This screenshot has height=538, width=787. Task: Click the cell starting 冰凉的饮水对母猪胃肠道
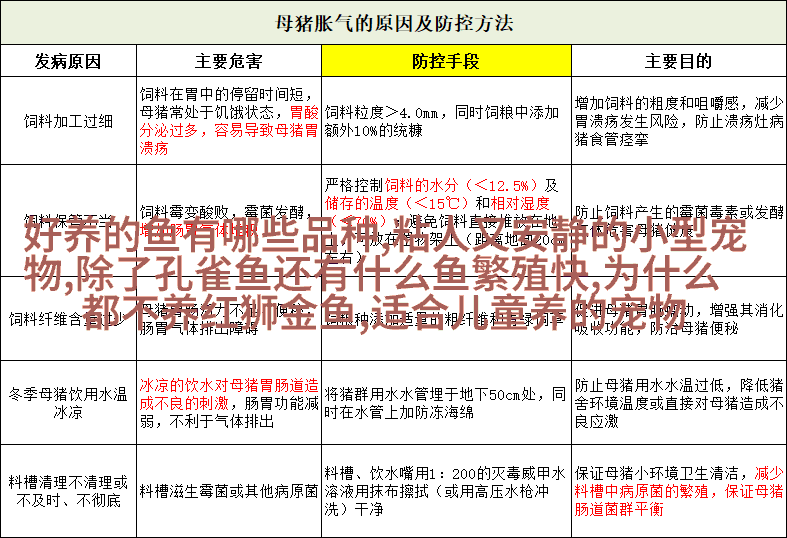click(x=229, y=402)
